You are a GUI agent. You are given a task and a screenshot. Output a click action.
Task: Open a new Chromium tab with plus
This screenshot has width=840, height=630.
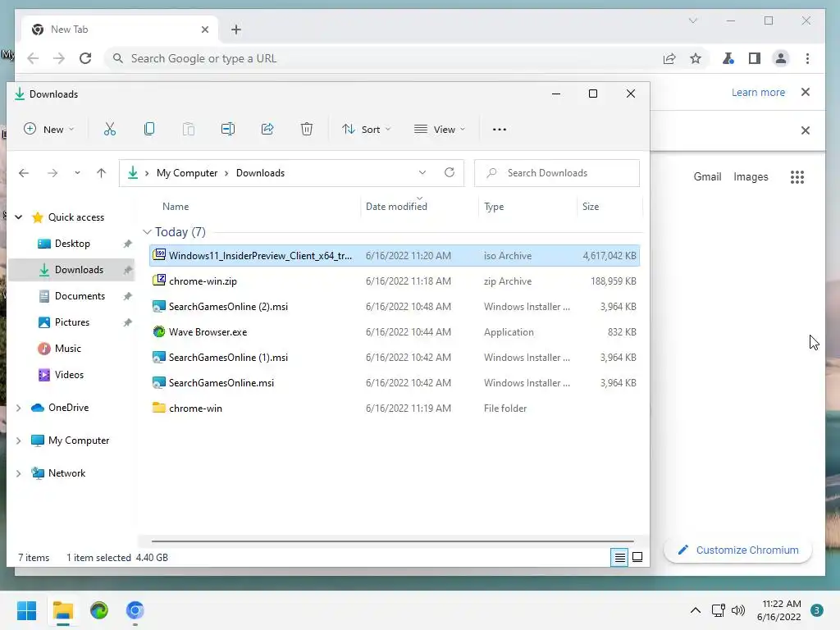[236, 30]
